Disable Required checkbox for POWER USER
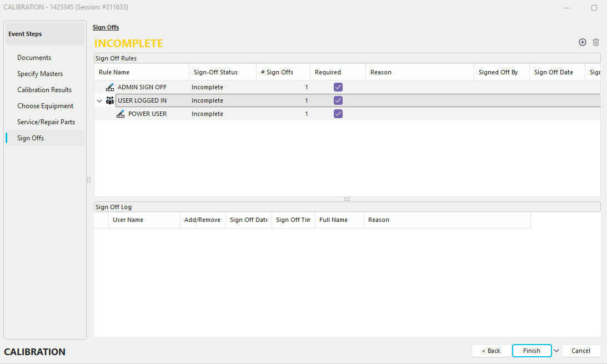 (x=338, y=114)
